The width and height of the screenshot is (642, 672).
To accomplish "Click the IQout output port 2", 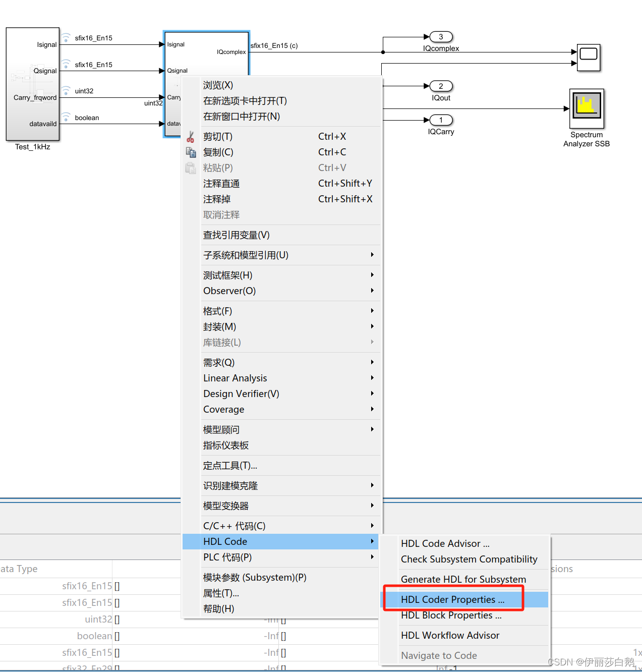I will [x=441, y=86].
